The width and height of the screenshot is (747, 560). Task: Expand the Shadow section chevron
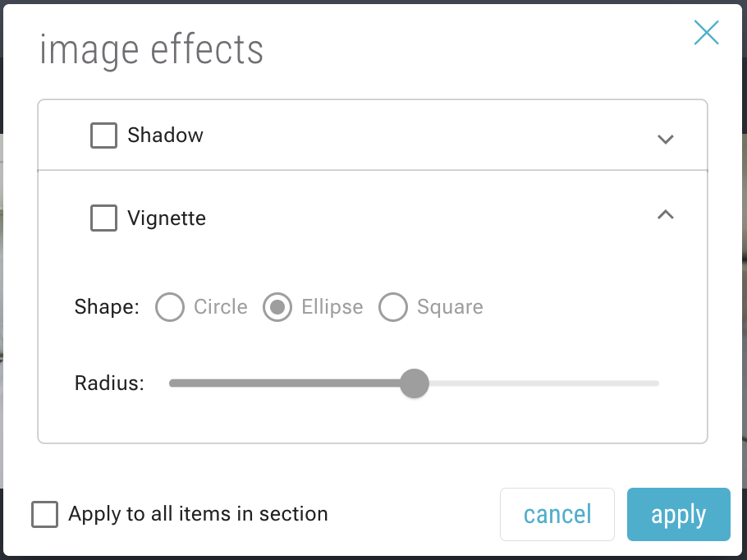[x=666, y=139]
